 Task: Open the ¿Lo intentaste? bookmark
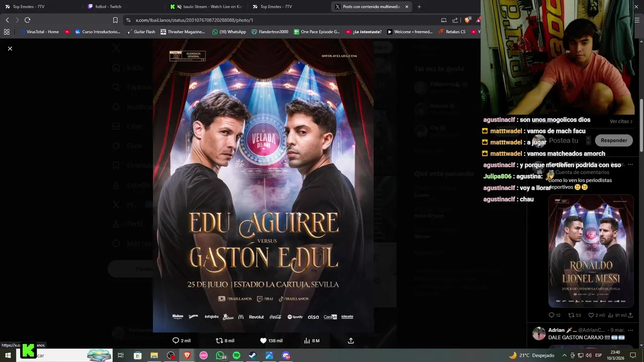tap(363, 32)
